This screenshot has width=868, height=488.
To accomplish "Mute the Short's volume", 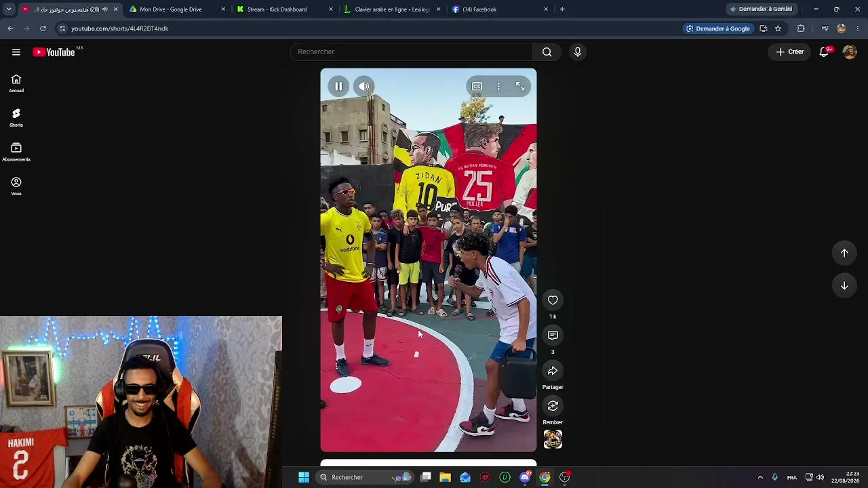I will (x=364, y=86).
